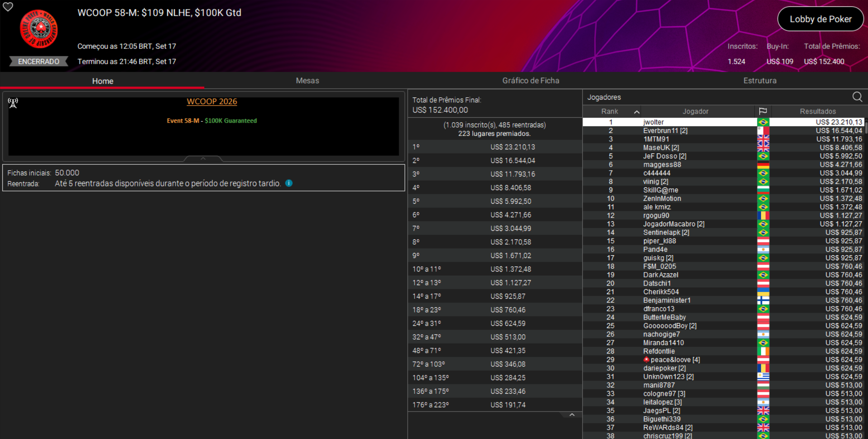Click the Uruguay flag next to Unkn0wn123
The image size is (868, 439).
coord(763,377)
